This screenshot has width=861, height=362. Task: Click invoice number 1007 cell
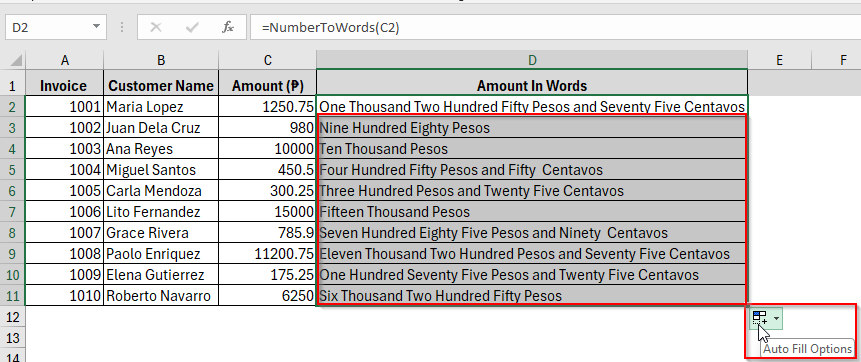coord(64,233)
